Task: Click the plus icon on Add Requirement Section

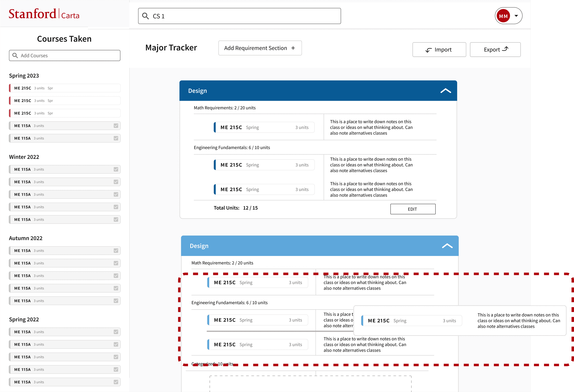Action: [293, 48]
